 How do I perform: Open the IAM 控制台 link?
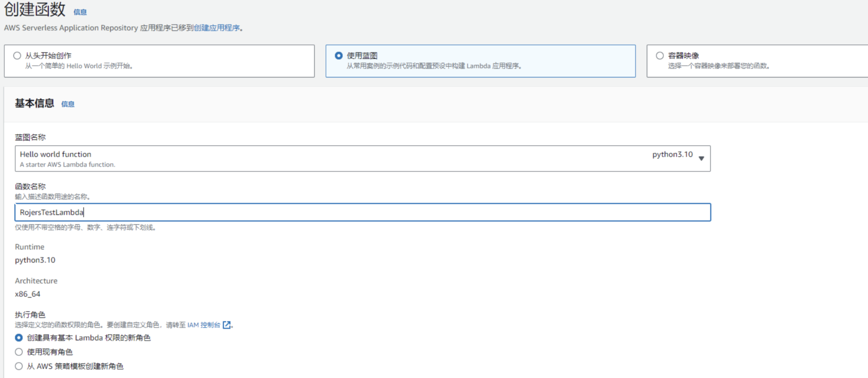[204, 325]
